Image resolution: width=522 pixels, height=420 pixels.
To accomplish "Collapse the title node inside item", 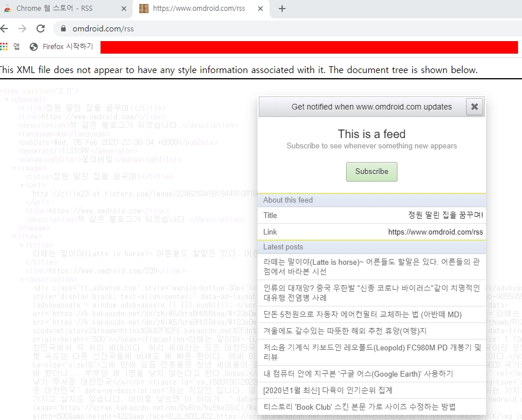I will coord(22,245).
